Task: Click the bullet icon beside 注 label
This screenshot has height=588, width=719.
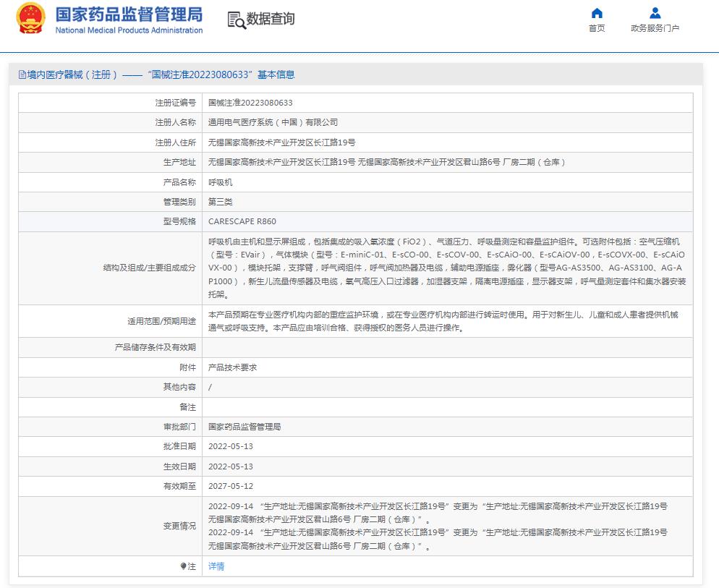Action: (x=184, y=566)
